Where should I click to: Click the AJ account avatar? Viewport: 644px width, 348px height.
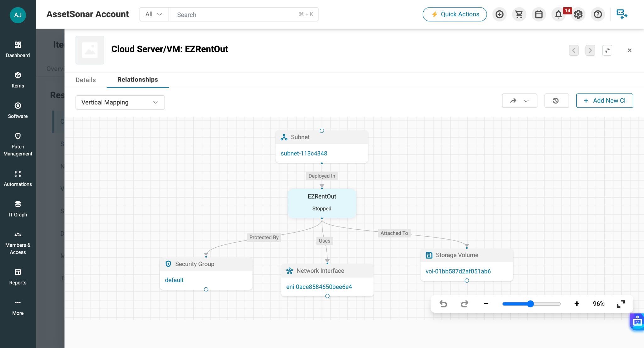(18, 15)
